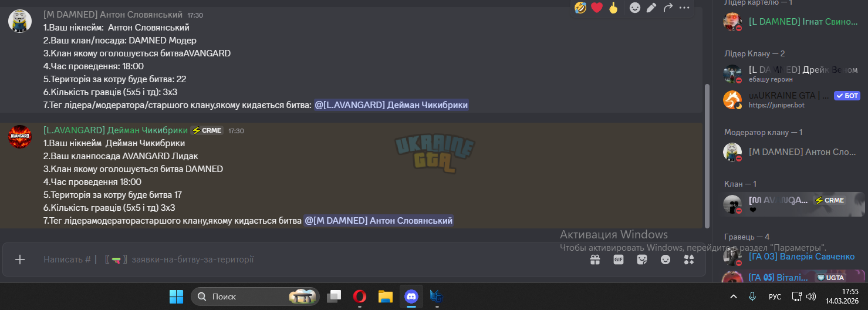Open author name [M DAMNED] Антон Словянський
The width and height of the screenshot is (868, 310).
click(x=113, y=15)
